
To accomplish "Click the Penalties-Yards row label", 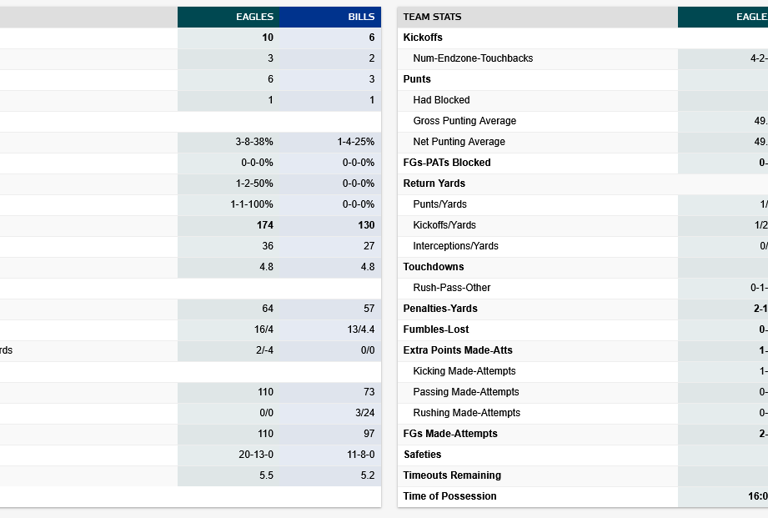I will pyautogui.click(x=440, y=309).
